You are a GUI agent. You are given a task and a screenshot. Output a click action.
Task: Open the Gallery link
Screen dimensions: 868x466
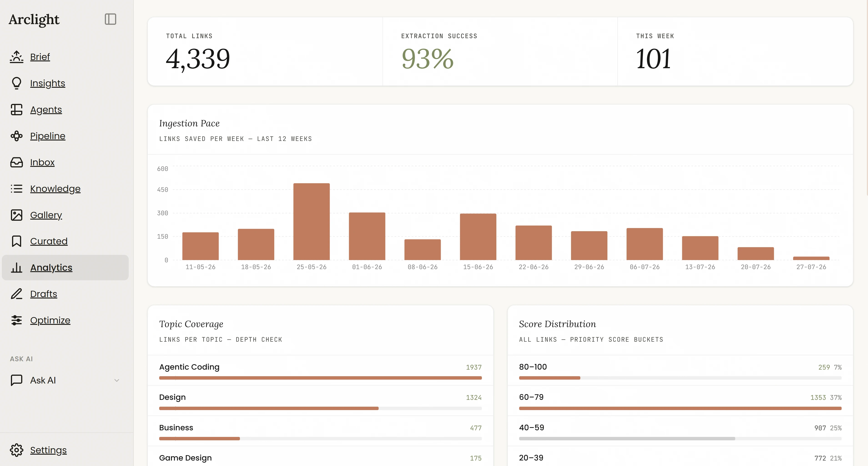46,215
